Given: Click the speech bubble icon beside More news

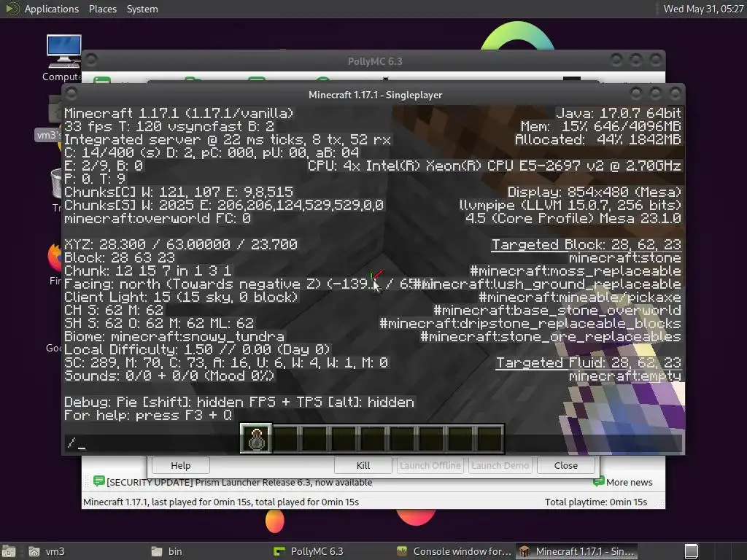Looking at the screenshot, I should click(x=598, y=481).
